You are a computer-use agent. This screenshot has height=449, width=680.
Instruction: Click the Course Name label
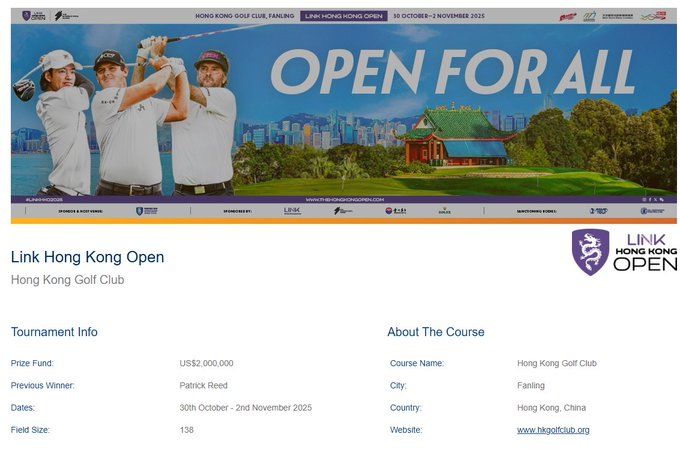(417, 363)
